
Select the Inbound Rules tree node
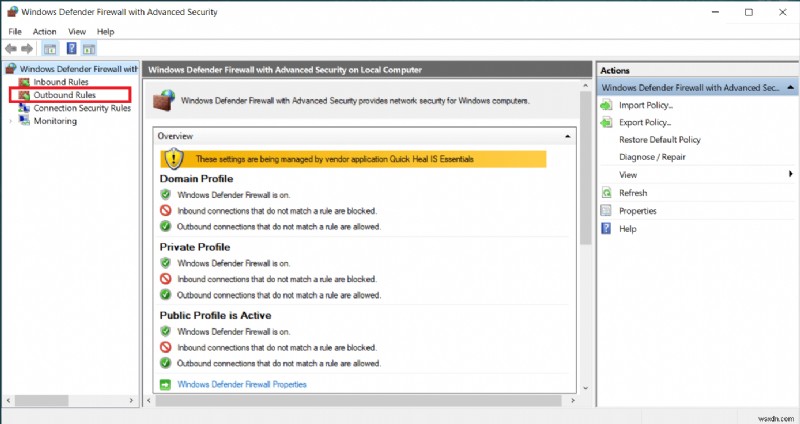pos(62,82)
